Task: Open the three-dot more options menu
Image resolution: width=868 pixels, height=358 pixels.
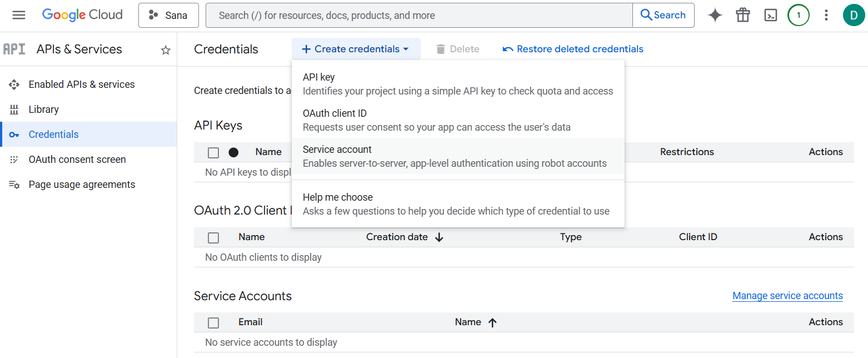Action: [x=826, y=15]
